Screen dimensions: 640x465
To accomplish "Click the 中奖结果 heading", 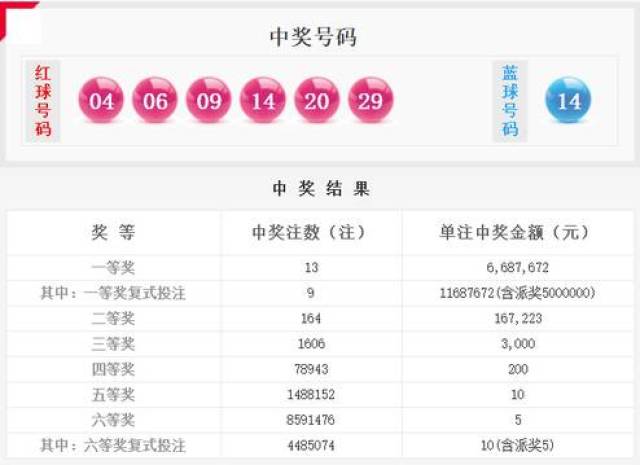I will [x=321, y=189].
